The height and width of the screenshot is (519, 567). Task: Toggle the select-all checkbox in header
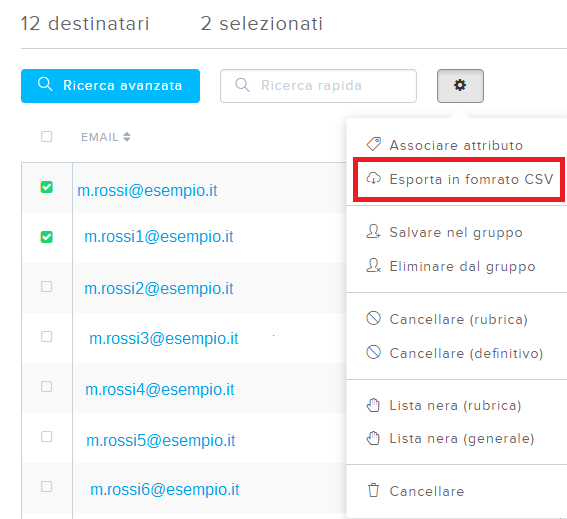tap(47, 137)
